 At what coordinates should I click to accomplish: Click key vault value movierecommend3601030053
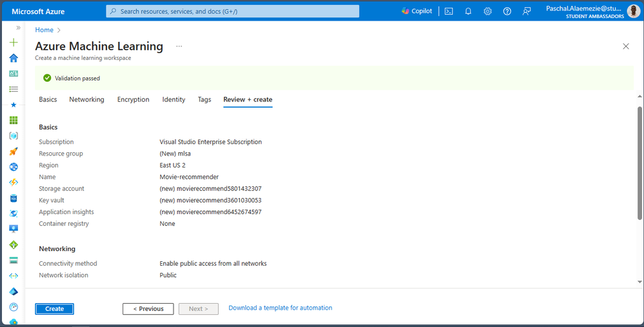pos(211,200)
